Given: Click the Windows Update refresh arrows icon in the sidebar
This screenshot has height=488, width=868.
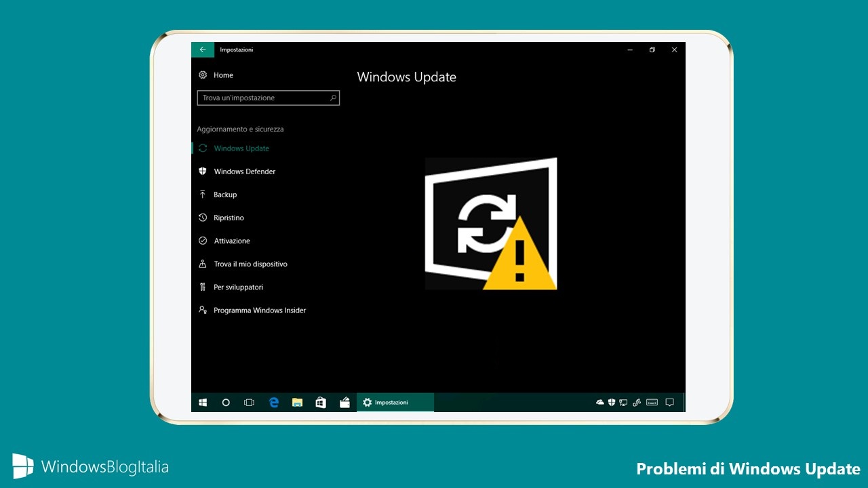Looking at the screenshot, I should click(202, 148).
